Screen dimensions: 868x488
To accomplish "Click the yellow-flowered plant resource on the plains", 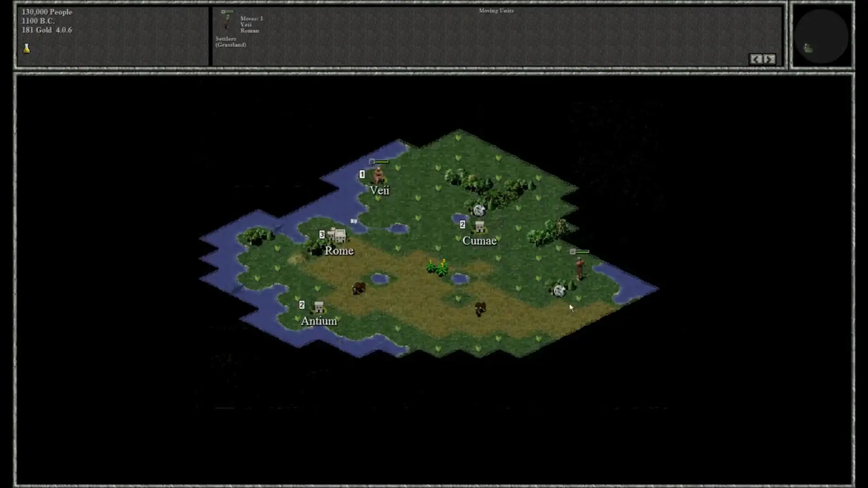I will 438,267.
